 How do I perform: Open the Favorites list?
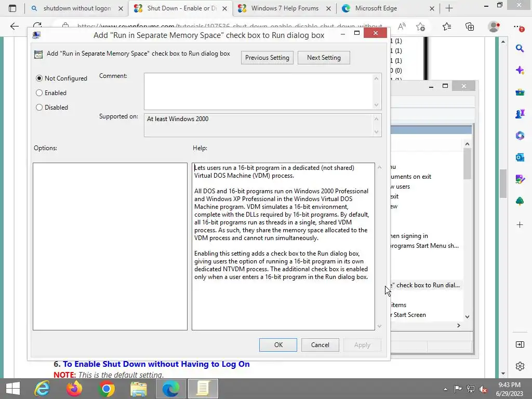[x=446, y=26]
